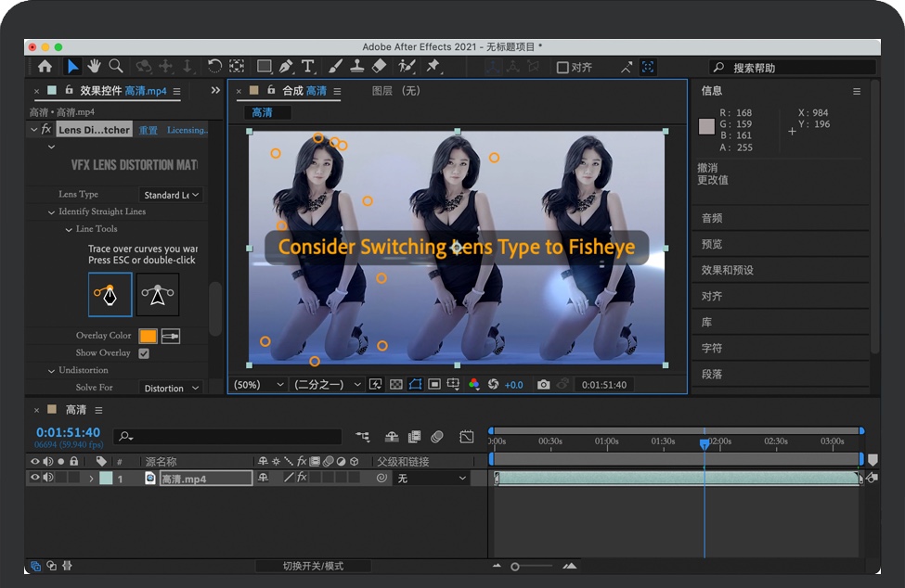This screenshot has height=588, width=905.
Task: Click the line edit arrow tool in Line Tools
Action: click(157, 295)
